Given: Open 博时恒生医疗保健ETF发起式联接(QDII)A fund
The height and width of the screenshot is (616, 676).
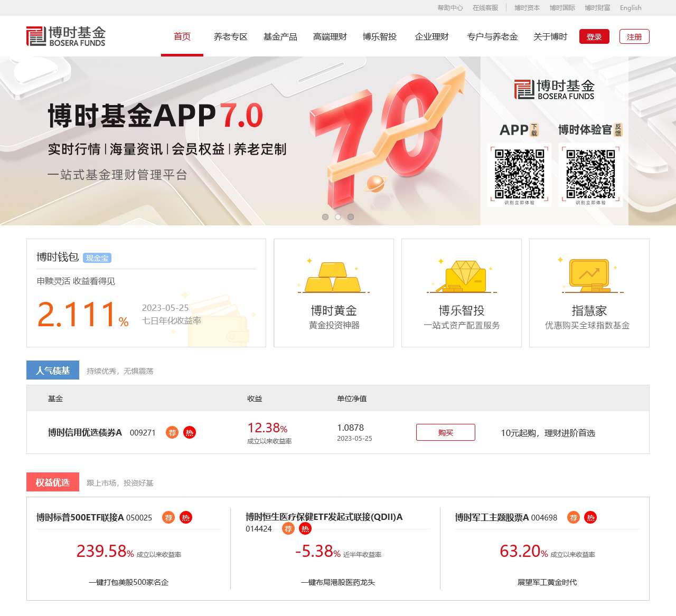Looking at the screenshot, I should 324,517.
